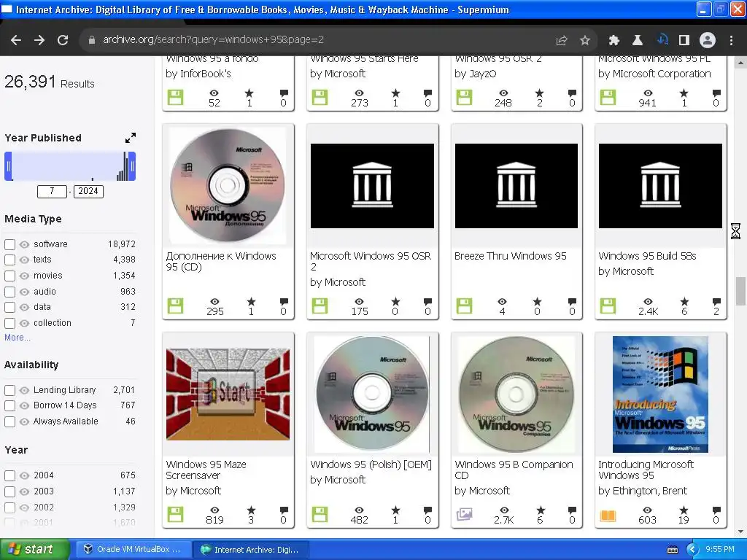Toggle the browser side panel icon
Image resolution: width=747 pixels, height=560 pixels.
684,41
